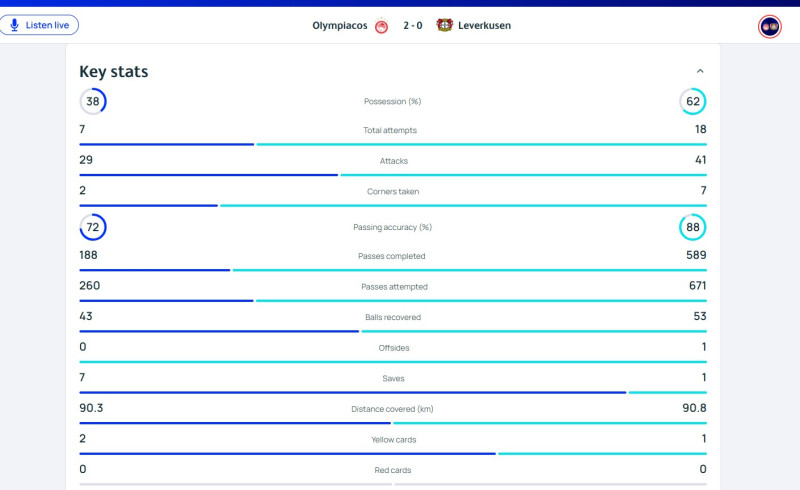Click Olympiacos possession circle showing 38

pos(93,101)
